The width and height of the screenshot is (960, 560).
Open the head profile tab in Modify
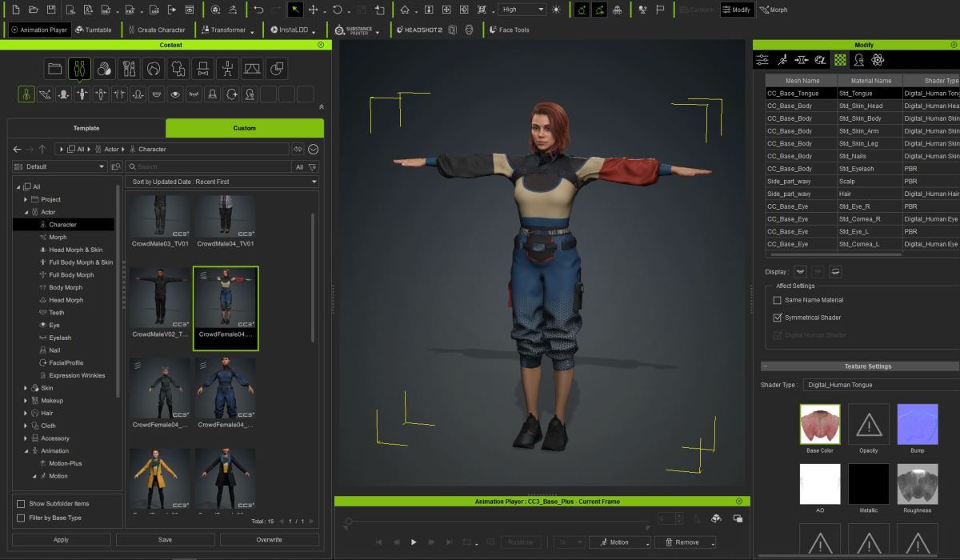pyautogui.click(x=858, y=59)
